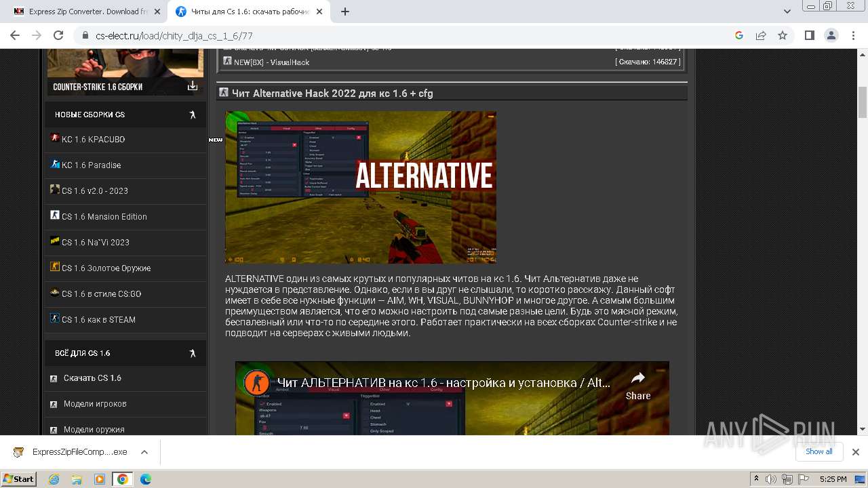Click Show all downloads button
The width and height of the screenshot is (868, 488).
(818, 451)
